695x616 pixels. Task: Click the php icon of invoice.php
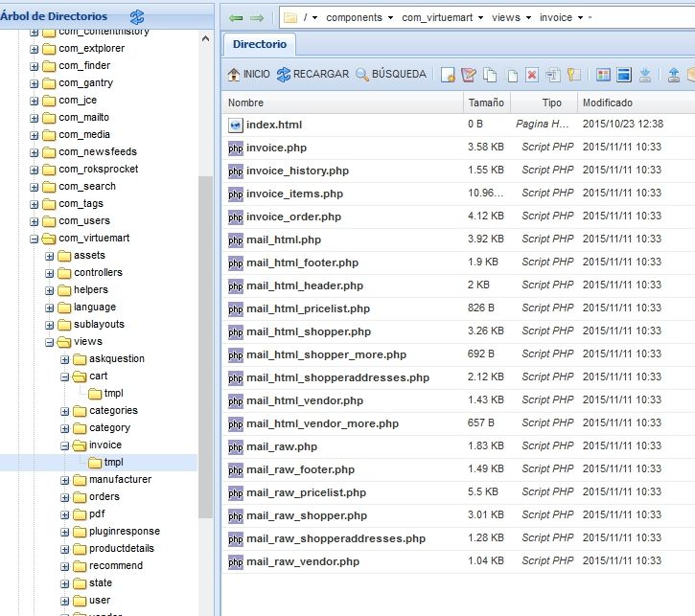236,148
